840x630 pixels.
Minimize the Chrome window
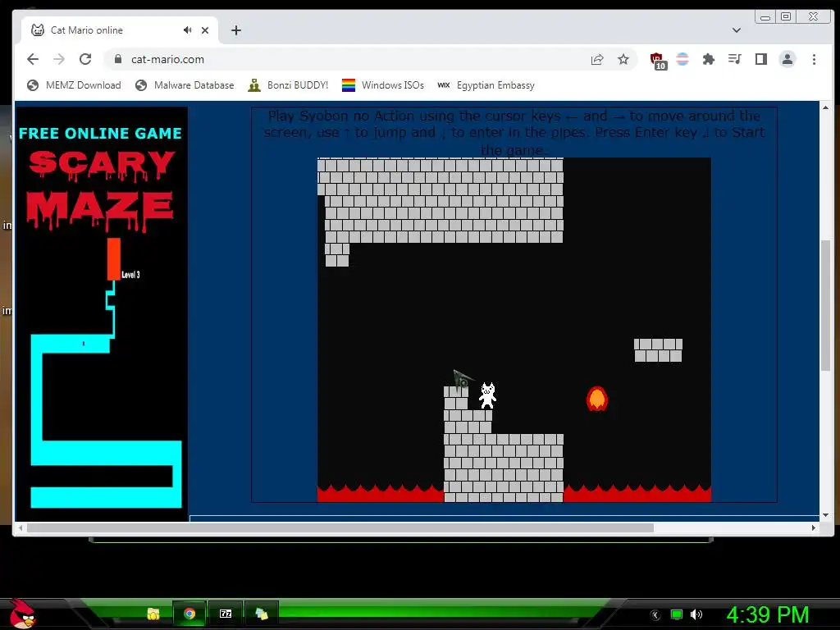point(765,17)
